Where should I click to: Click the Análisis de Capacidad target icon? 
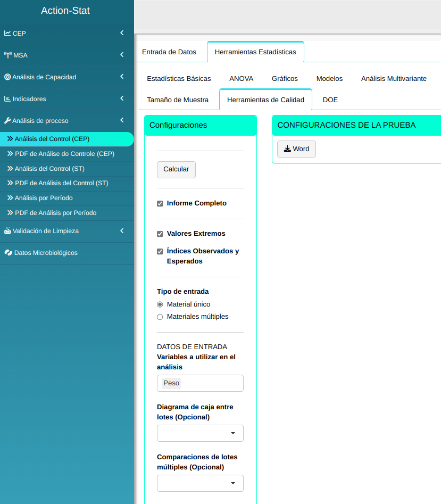click(x=7, y=77)
